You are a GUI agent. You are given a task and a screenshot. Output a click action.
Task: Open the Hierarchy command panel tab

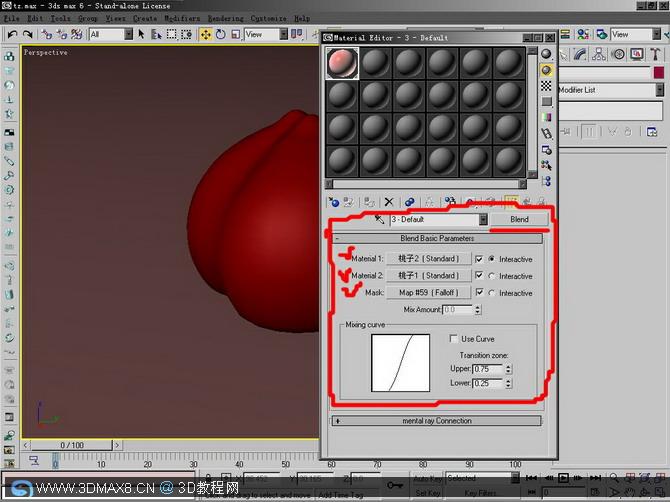pyautogui.click(x=599, y=54)
